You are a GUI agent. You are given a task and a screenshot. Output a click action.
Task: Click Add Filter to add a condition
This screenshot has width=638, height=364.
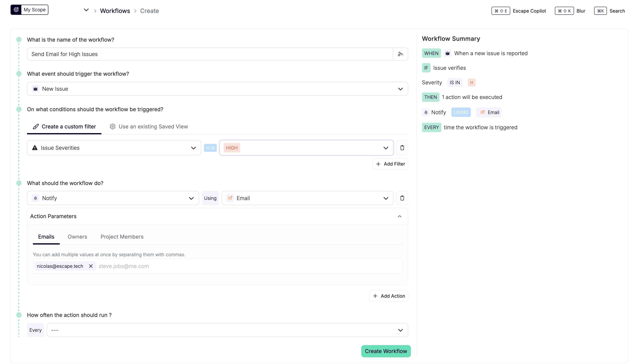390,164
